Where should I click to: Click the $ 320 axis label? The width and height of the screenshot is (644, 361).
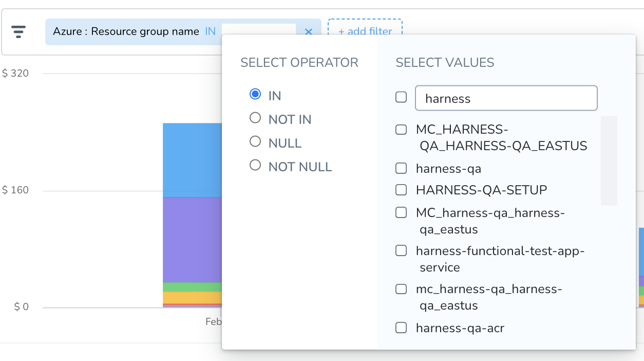pos(15,73)
